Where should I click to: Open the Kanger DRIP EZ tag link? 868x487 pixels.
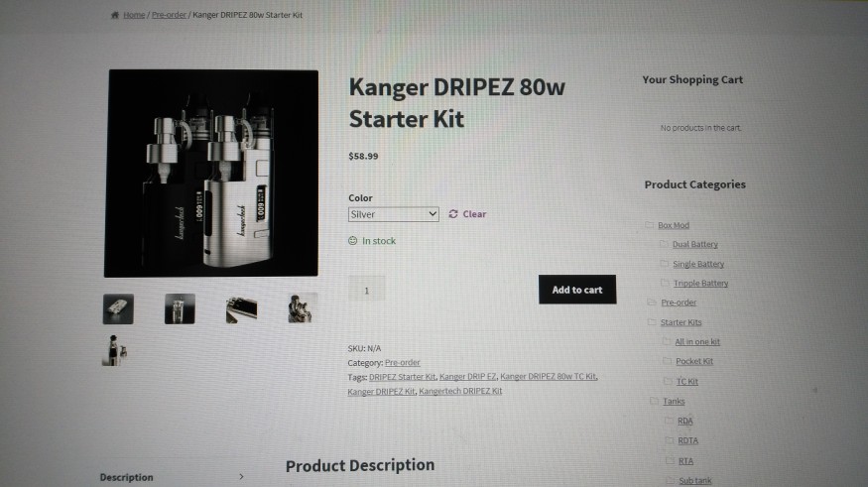tap(468, 376)
